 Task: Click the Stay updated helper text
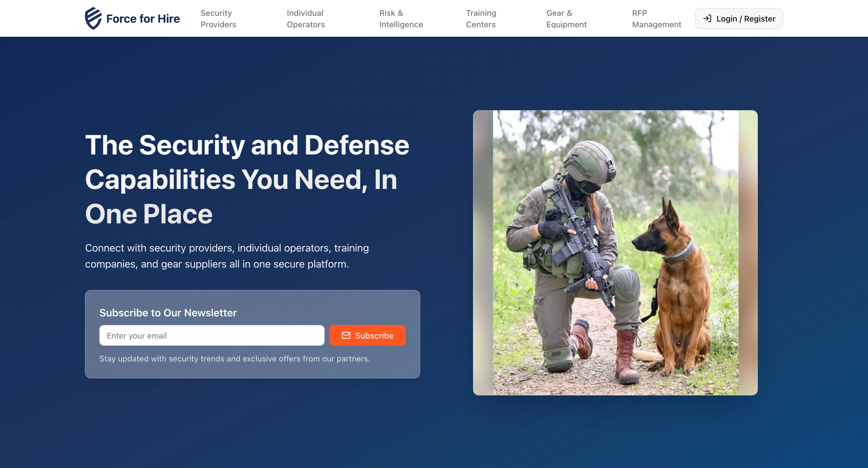[235, 359]
